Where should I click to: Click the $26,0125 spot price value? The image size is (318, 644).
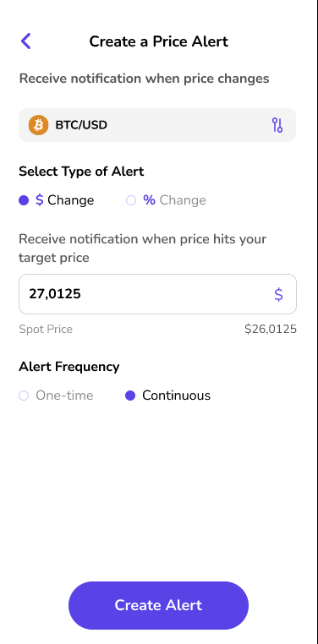coord(271,329)
